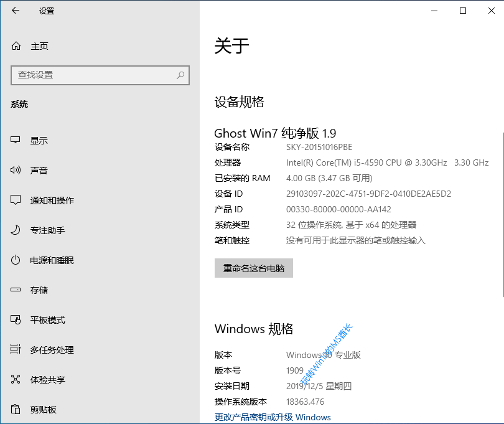
Task: Go back with the arrow icon
Action: 16,11
